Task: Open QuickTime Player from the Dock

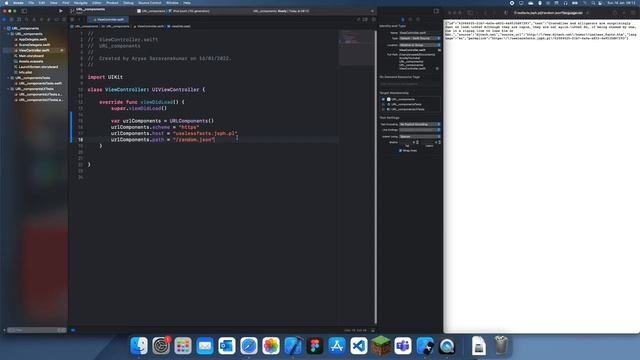Action: pos(447,346)
